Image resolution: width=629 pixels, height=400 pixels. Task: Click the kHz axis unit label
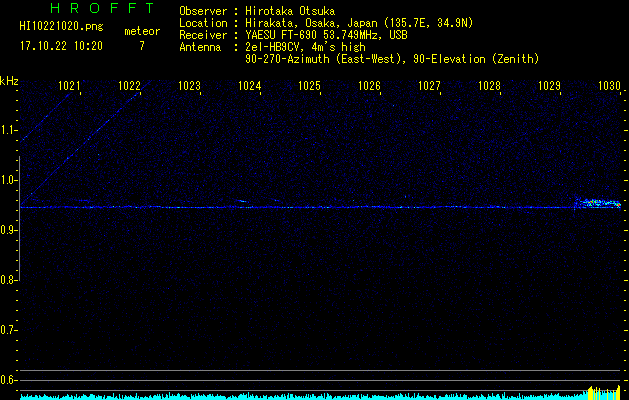click(x=9, y=81)
